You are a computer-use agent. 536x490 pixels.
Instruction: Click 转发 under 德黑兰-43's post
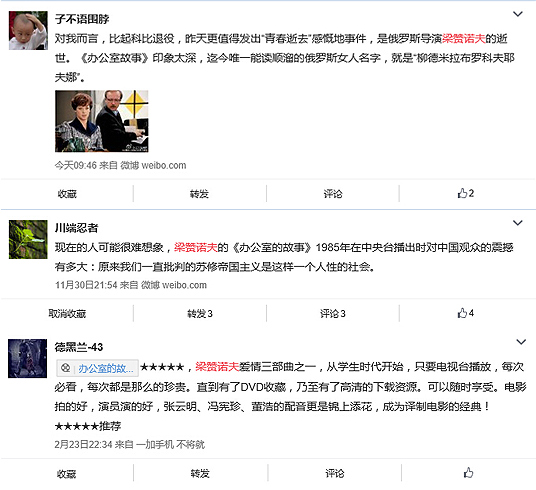coord(200,474)
